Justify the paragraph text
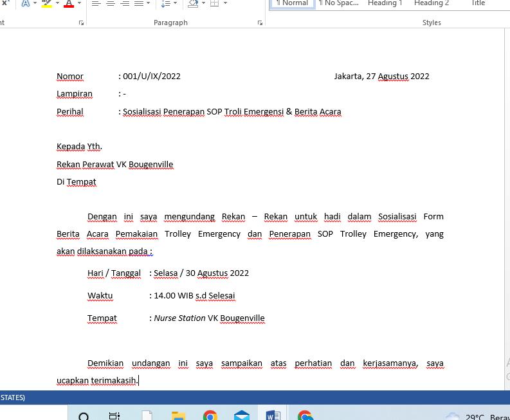 coord(139,3)
